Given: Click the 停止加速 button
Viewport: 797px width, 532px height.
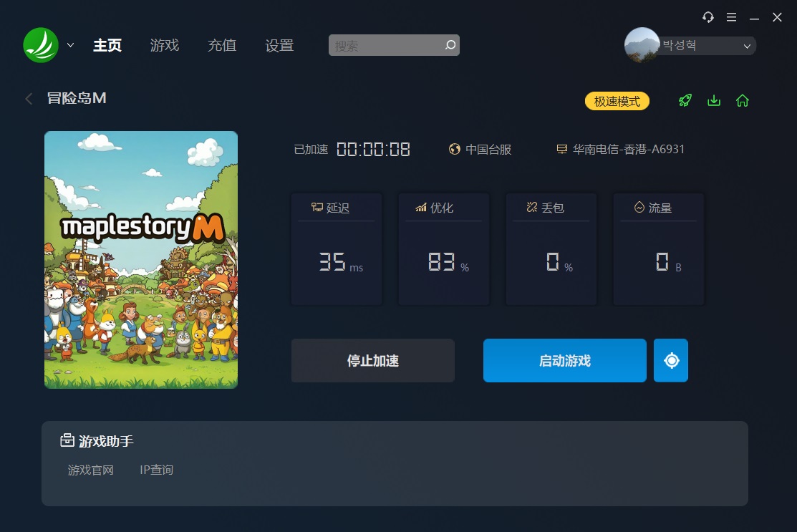Looking at the screenshot, I should [x=373, y=360].
